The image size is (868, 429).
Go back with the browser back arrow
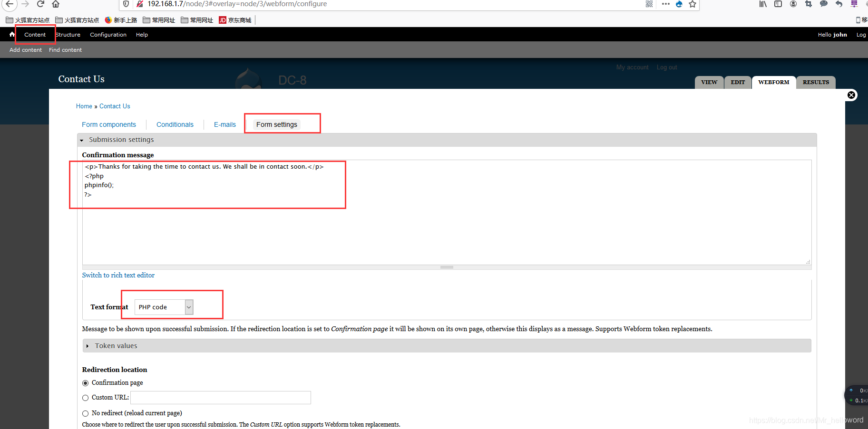click(10, 4)
